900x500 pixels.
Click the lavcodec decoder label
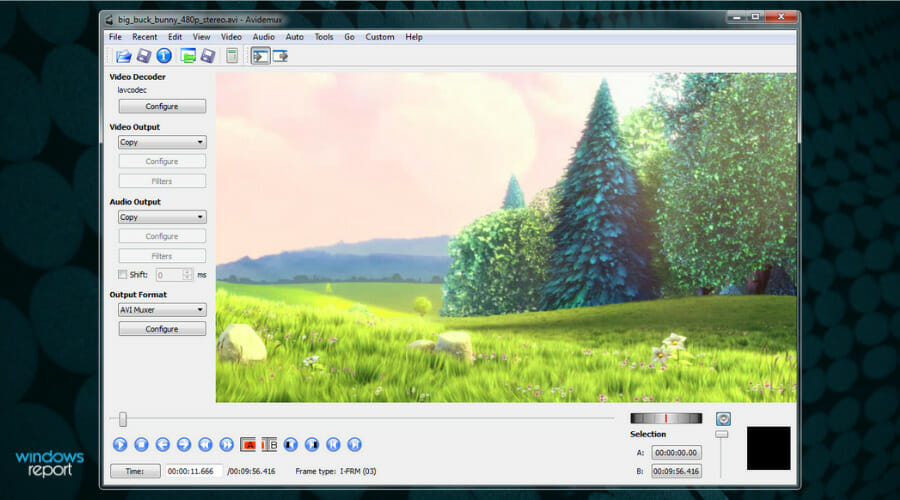coord(132,90)
